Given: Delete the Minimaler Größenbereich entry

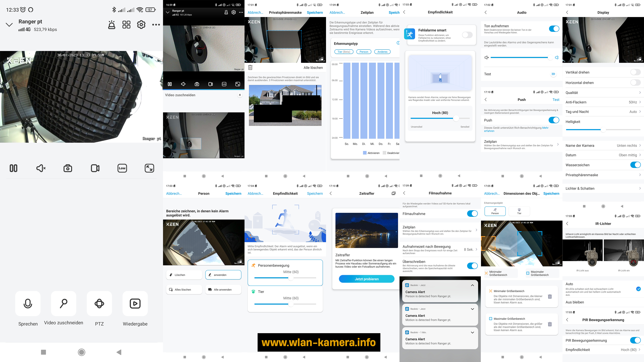Looking at the screenshot, I should [x=550, y=296].
